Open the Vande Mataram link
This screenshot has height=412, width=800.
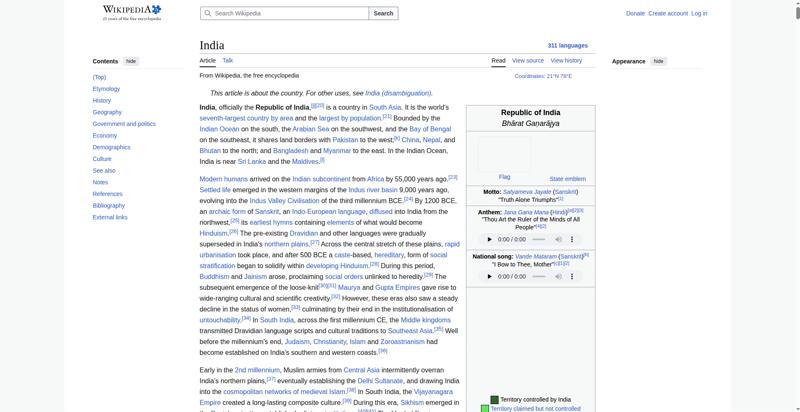536,256
